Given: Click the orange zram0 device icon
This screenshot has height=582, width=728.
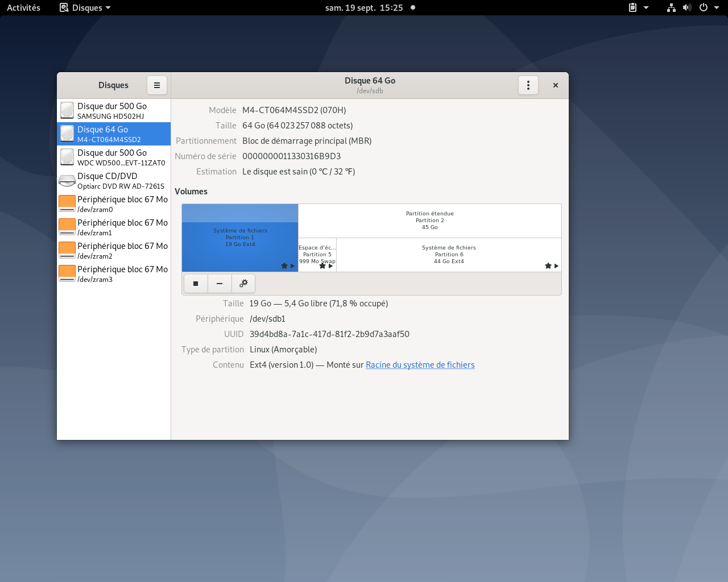Looking at the screenshot, I should pos(67,204).
